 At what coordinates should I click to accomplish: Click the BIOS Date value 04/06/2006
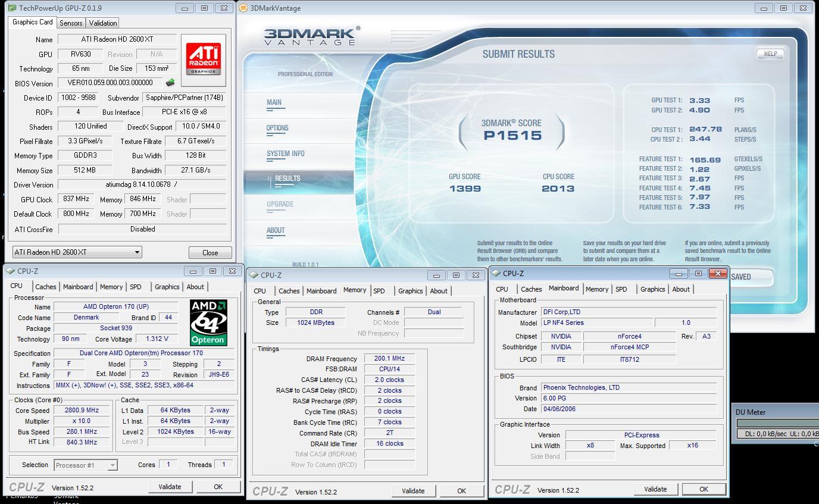tap(629, 409)
